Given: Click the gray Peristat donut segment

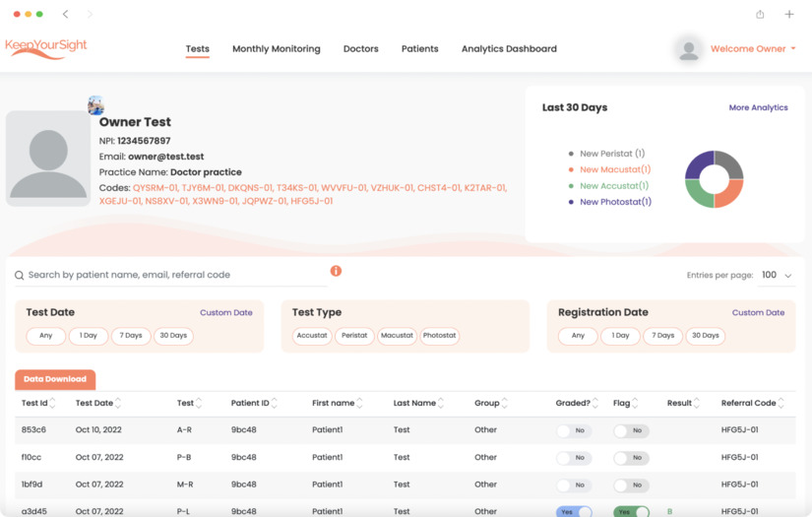Looking at the screenshot, I should click(731, 162).
